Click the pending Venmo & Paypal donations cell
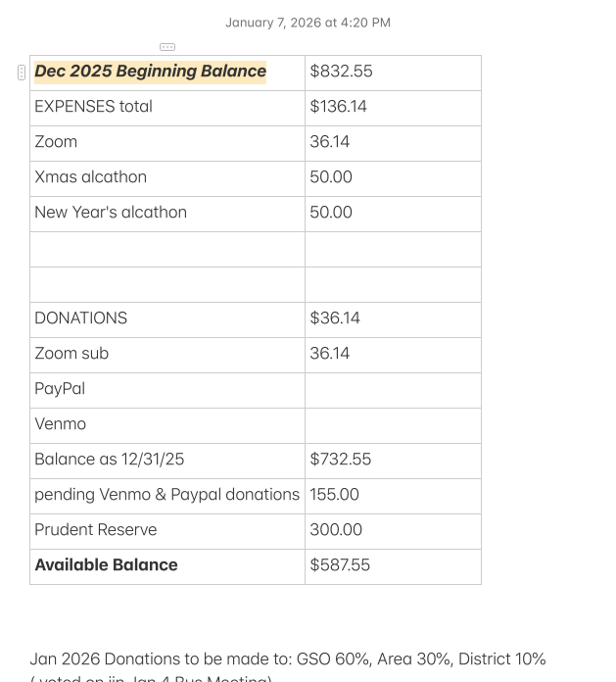 [166, 495]
